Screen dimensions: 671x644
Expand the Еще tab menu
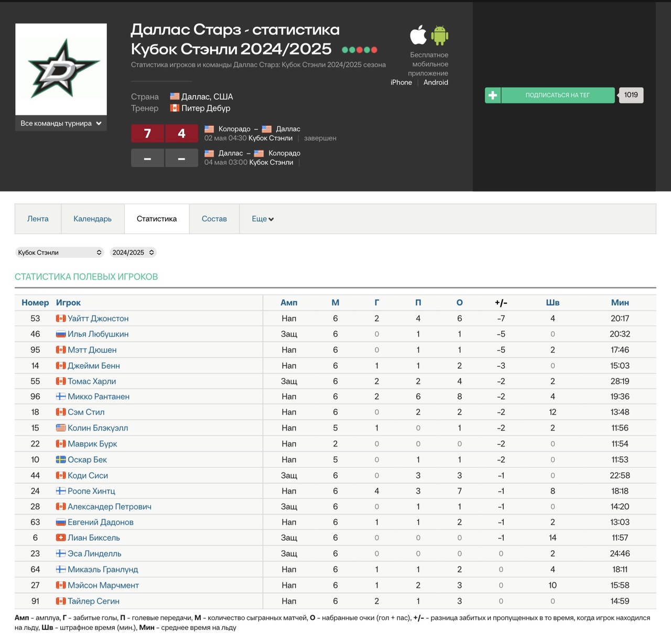(263, 219)
